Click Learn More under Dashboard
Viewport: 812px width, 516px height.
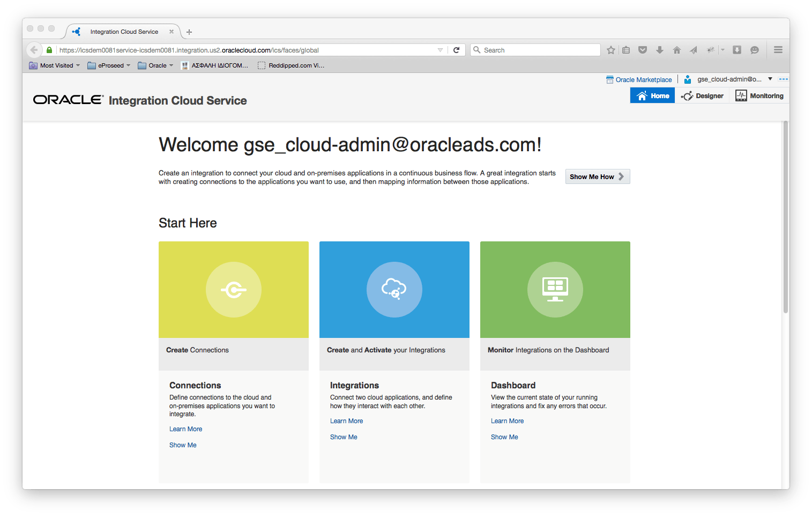tap(508, 421)
